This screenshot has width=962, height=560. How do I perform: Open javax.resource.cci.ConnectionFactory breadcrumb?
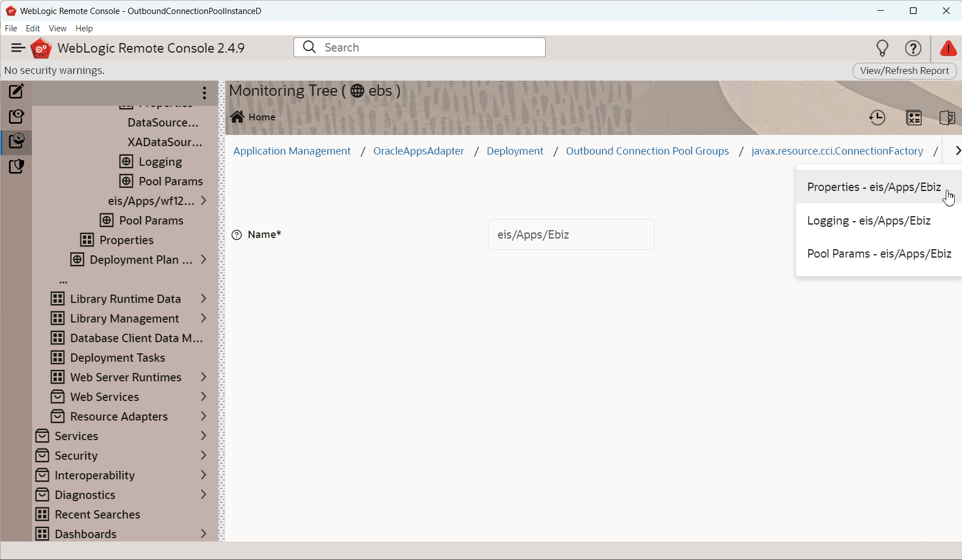(837, 151)
